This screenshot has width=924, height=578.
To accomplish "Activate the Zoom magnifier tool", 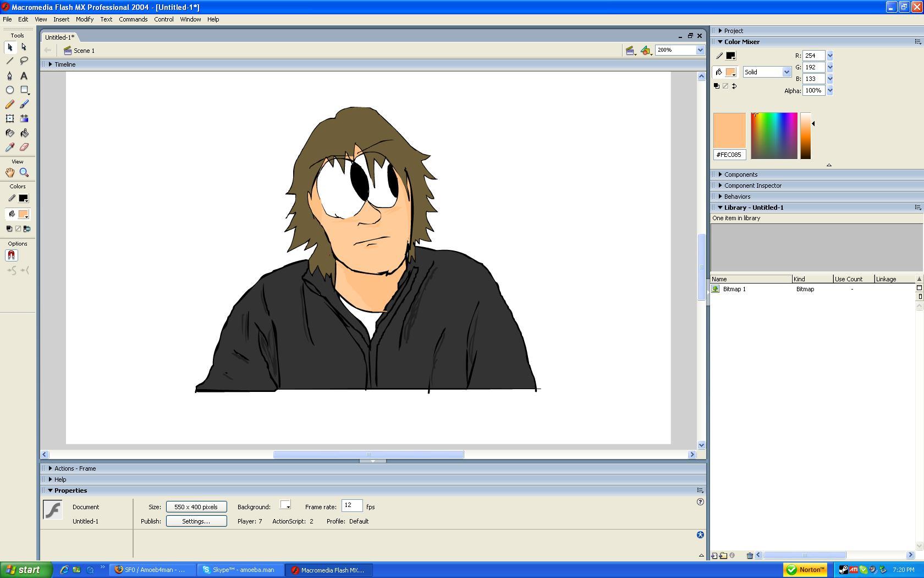I will (x=24, y=173).
